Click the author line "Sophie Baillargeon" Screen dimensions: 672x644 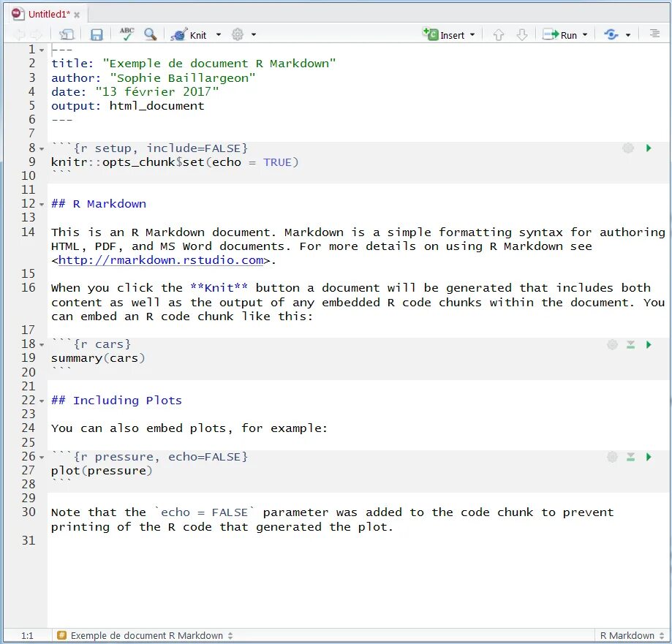tap(153, 78)
